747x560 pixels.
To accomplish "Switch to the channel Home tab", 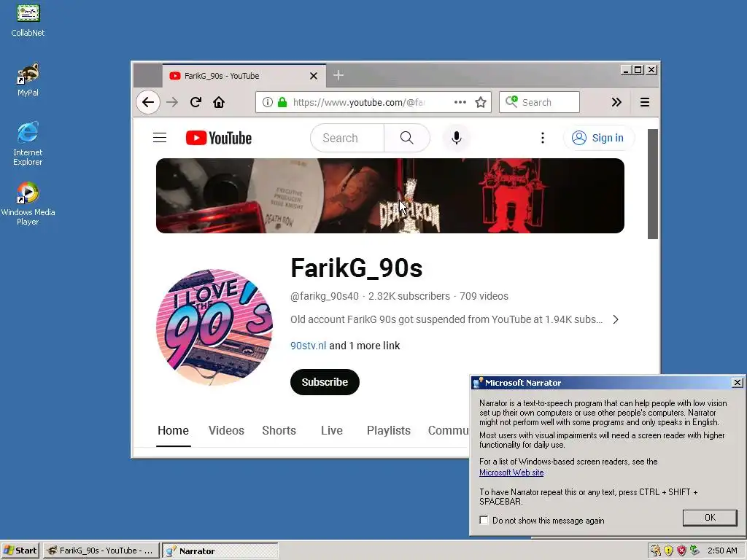I will point(174,431).
